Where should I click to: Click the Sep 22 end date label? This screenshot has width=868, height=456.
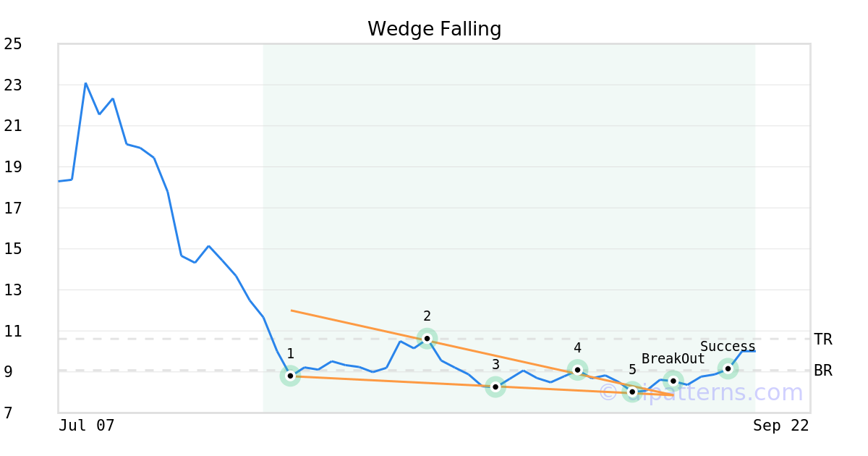pos(780,425)
